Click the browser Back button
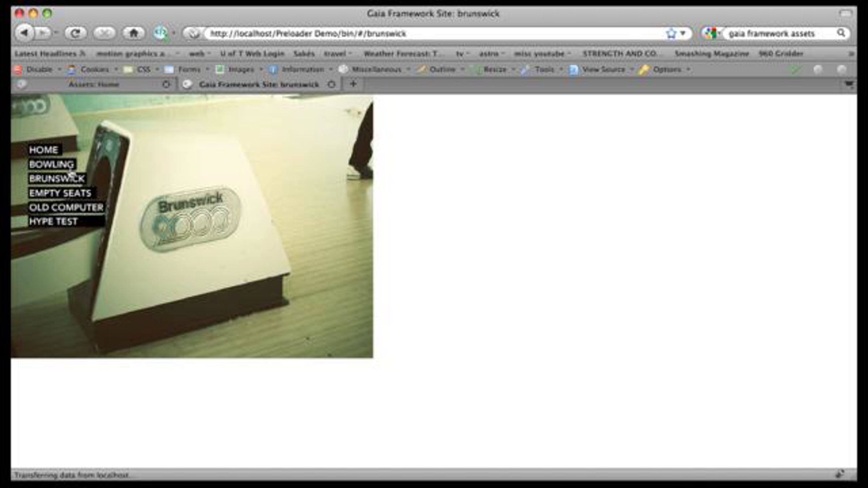 [24, 33]
